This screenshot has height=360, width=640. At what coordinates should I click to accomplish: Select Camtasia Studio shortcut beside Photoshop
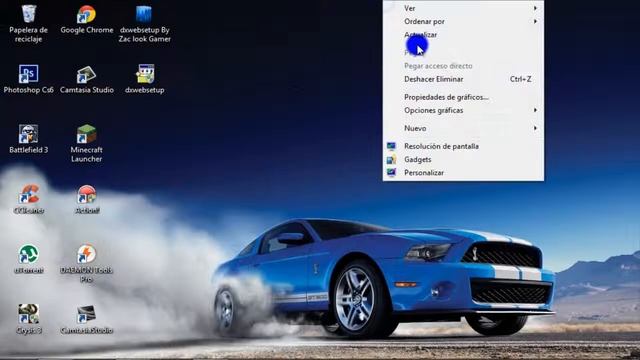coord(87,79)
